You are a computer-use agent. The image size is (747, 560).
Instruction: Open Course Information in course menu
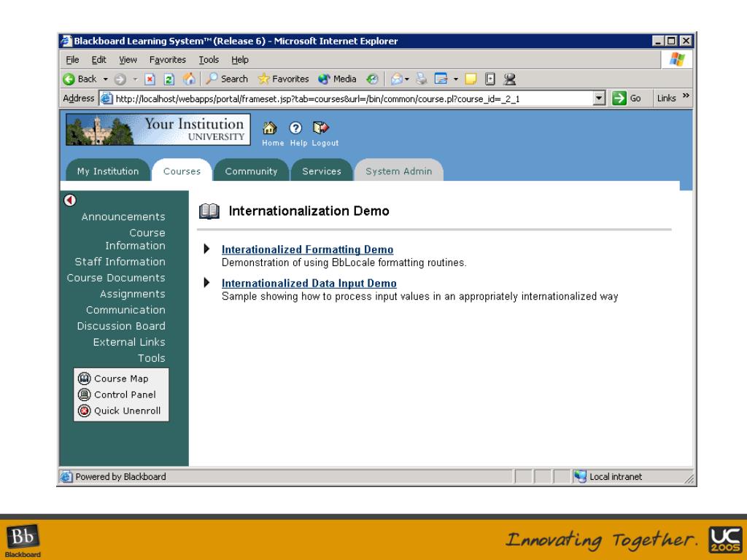(135, 239)
